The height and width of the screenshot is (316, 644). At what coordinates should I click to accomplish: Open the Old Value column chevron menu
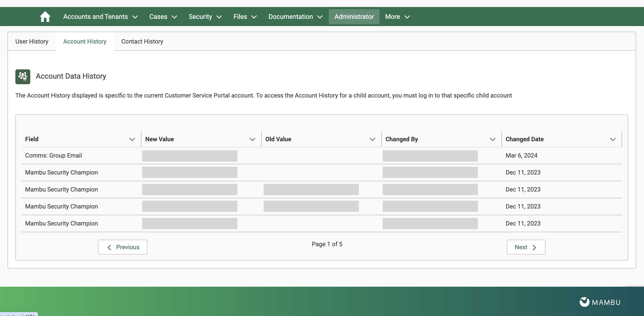click(372, 139)
